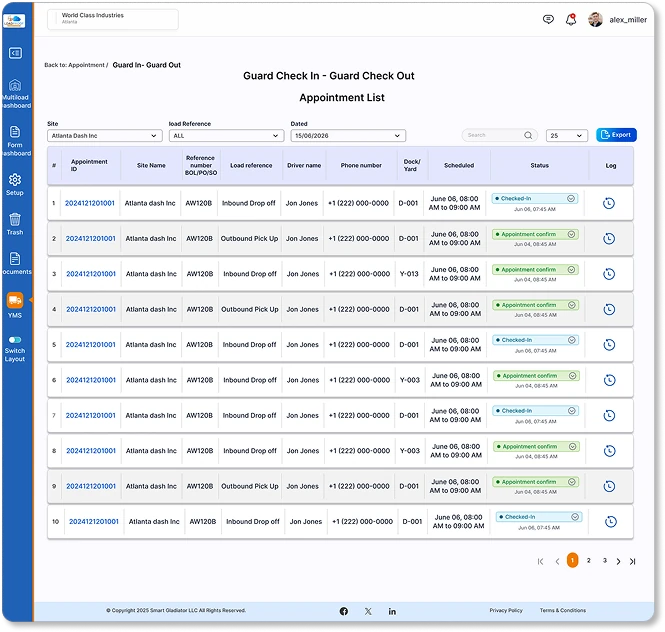Open the notifications bell
Image resolution: width=665 pixels, height=632 pixels.
point(571,20)
